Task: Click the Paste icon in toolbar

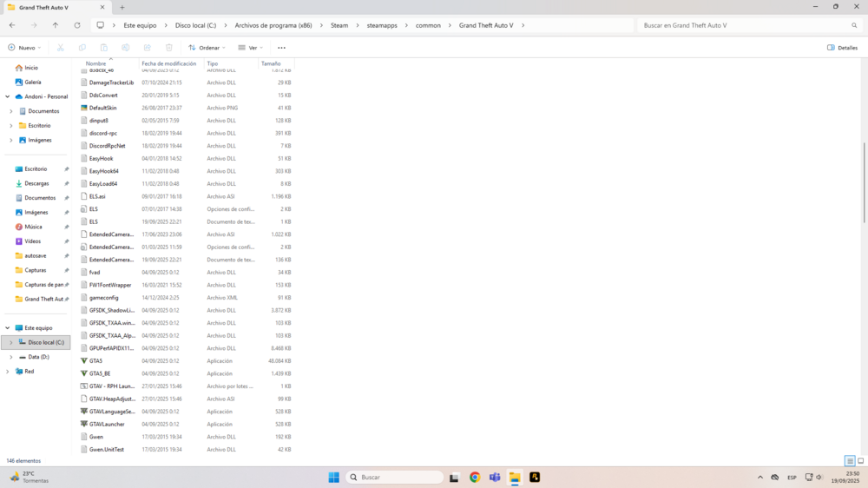Action: 103,48
